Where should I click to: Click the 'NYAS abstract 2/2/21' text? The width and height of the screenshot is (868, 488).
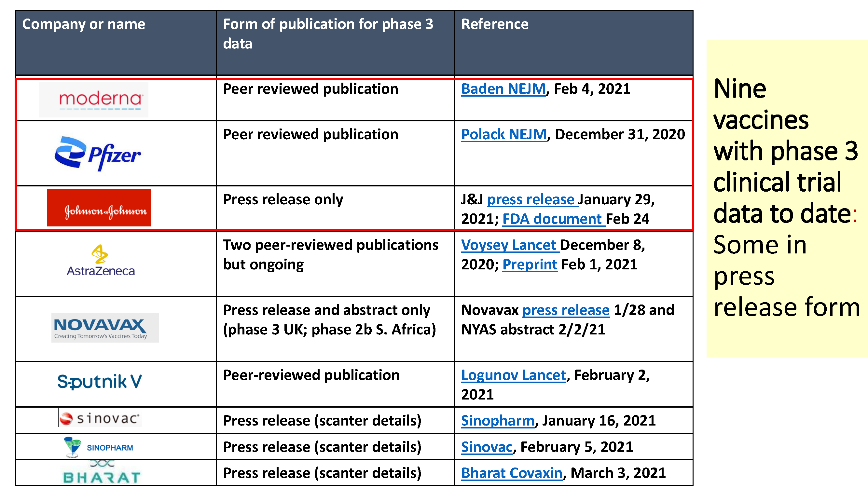[533, 329]
